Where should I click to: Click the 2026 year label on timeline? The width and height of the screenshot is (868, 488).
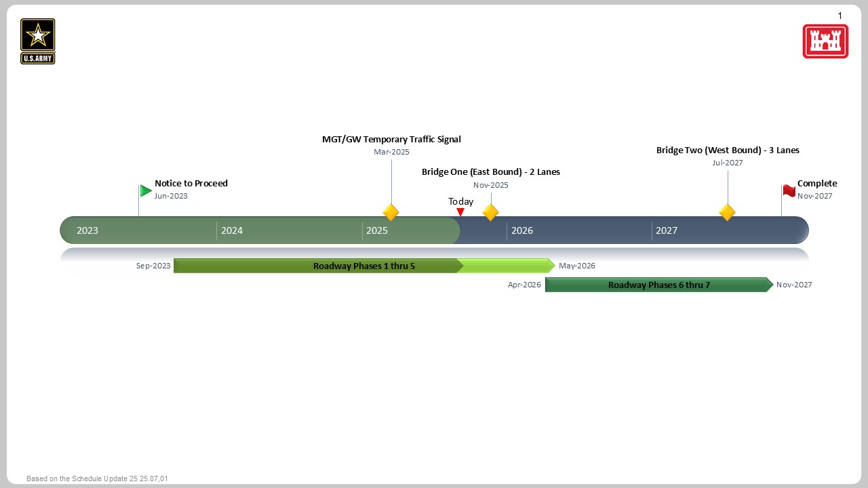click(522, 230)
